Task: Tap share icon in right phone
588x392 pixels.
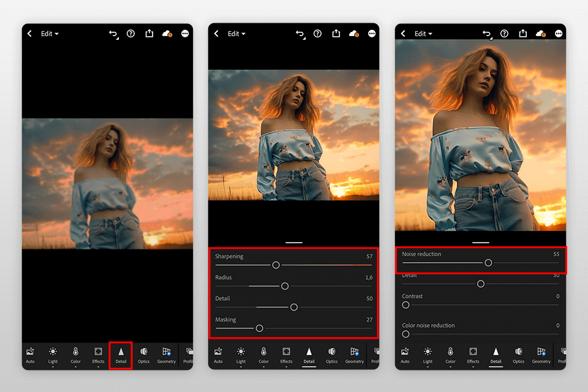Action: pyautogui.click(x=522, y=34)
